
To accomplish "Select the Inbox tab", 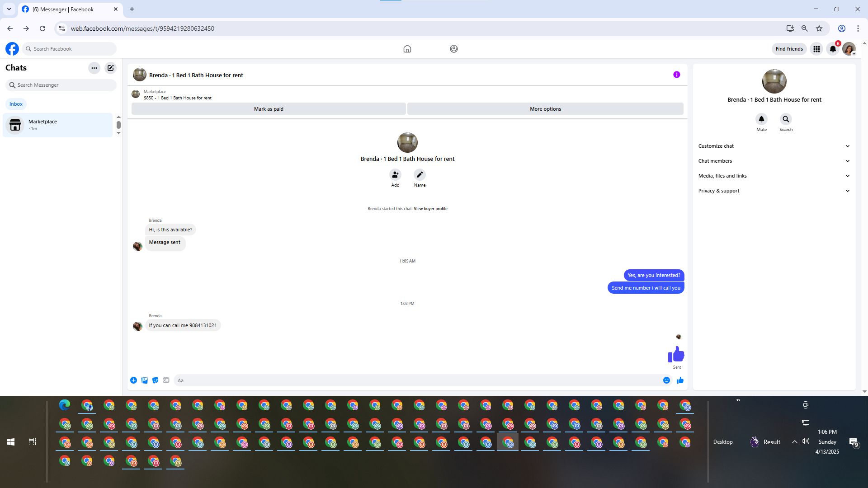I will point(16,104).
